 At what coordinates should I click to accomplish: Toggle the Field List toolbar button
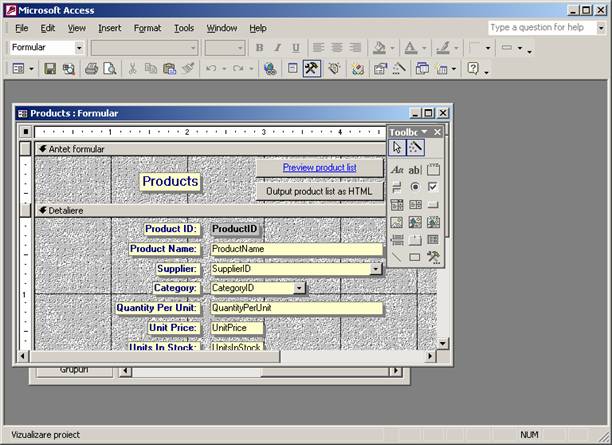click(x=292, y=69)
